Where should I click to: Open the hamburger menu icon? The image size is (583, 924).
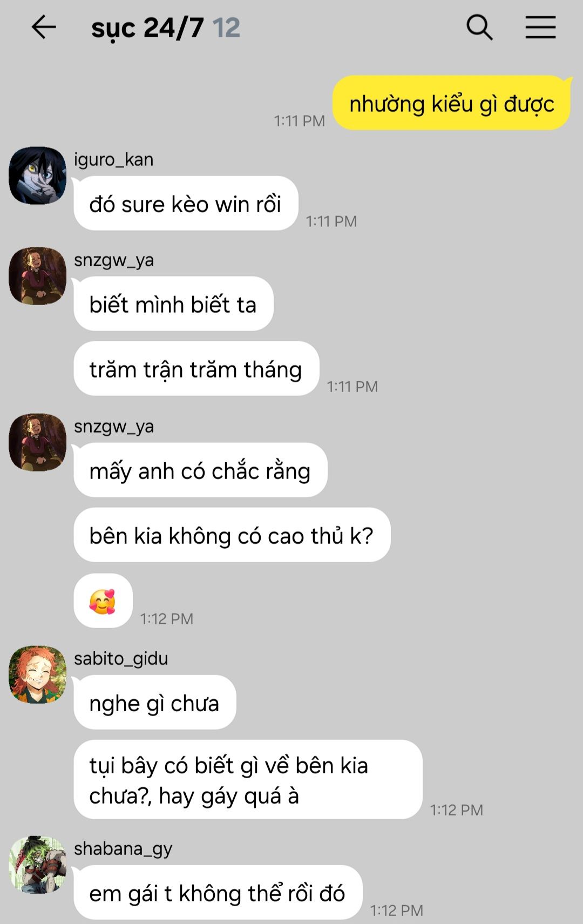click(x=541, y=27)
